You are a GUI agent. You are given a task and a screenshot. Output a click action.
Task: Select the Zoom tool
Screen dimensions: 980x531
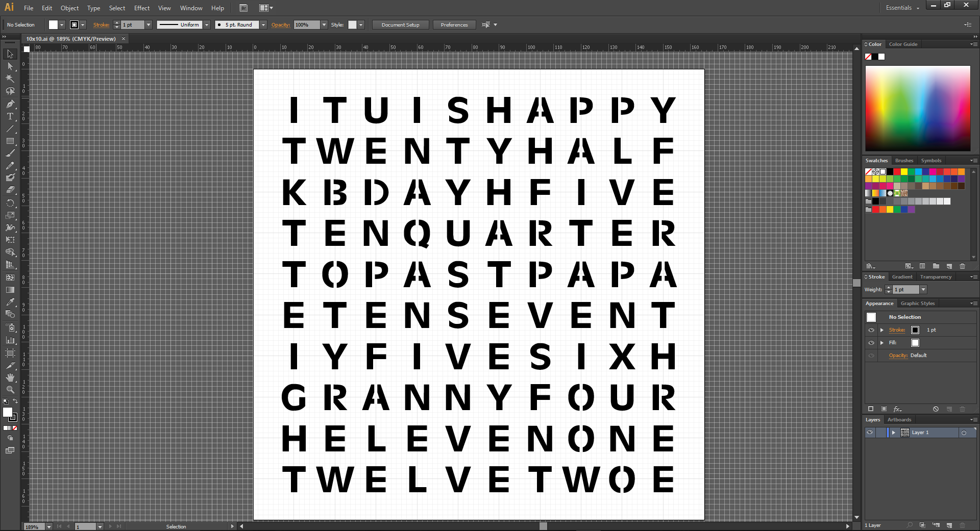[x=10, y=390]
